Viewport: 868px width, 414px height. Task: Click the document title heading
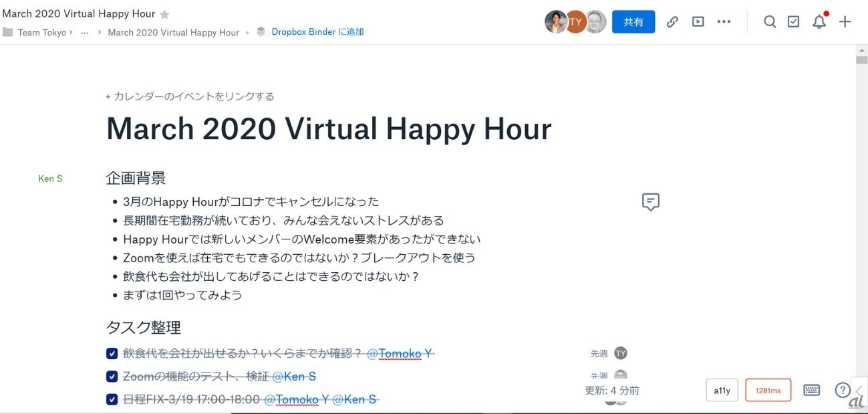(x=329, y=128)
